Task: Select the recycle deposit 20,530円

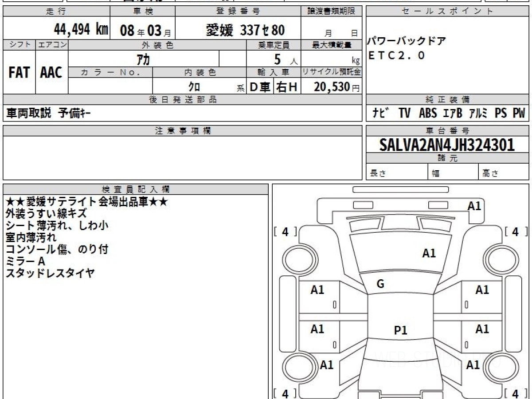Action: coord(337,87)
